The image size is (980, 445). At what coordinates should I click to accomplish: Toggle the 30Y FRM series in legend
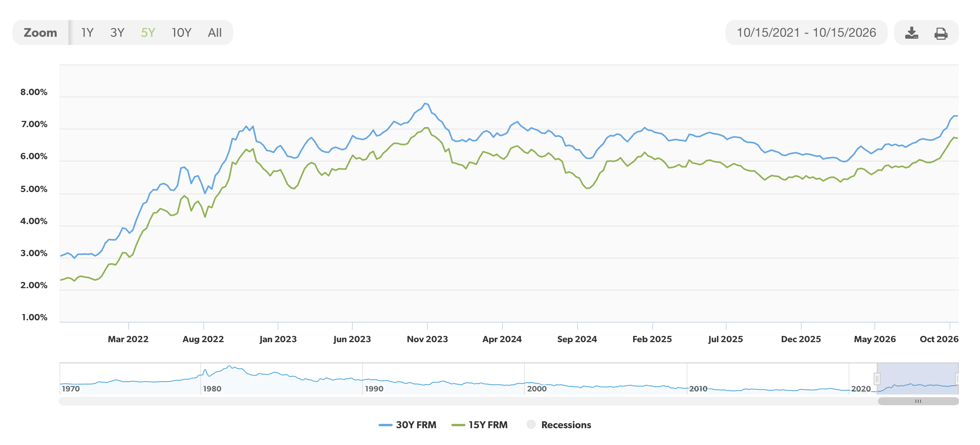point(407,425)
